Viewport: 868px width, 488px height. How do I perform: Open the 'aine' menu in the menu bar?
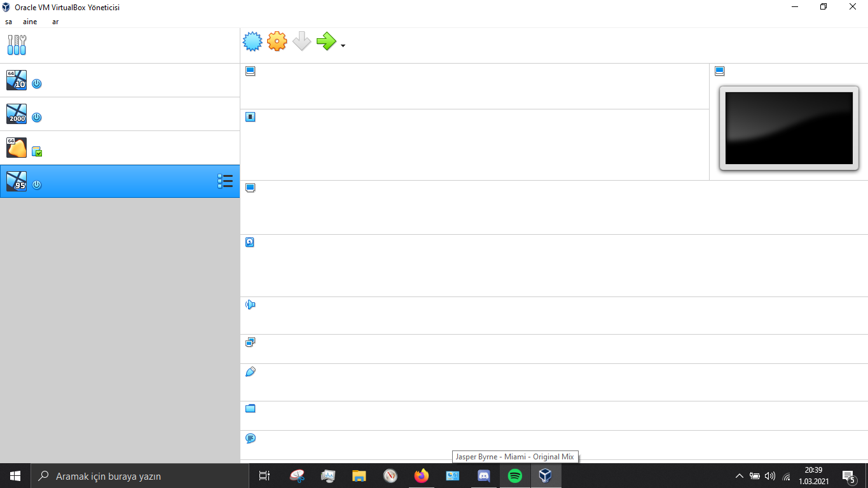pos(30,22)
